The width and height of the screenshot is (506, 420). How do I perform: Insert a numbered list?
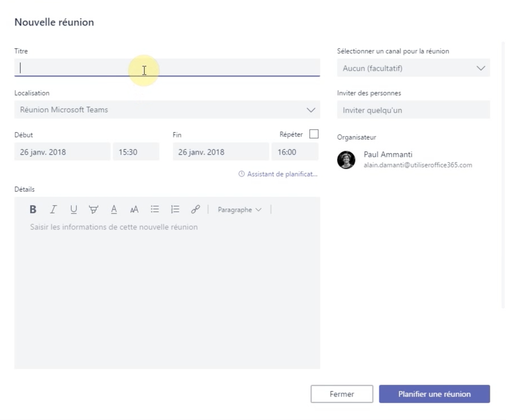175,209
